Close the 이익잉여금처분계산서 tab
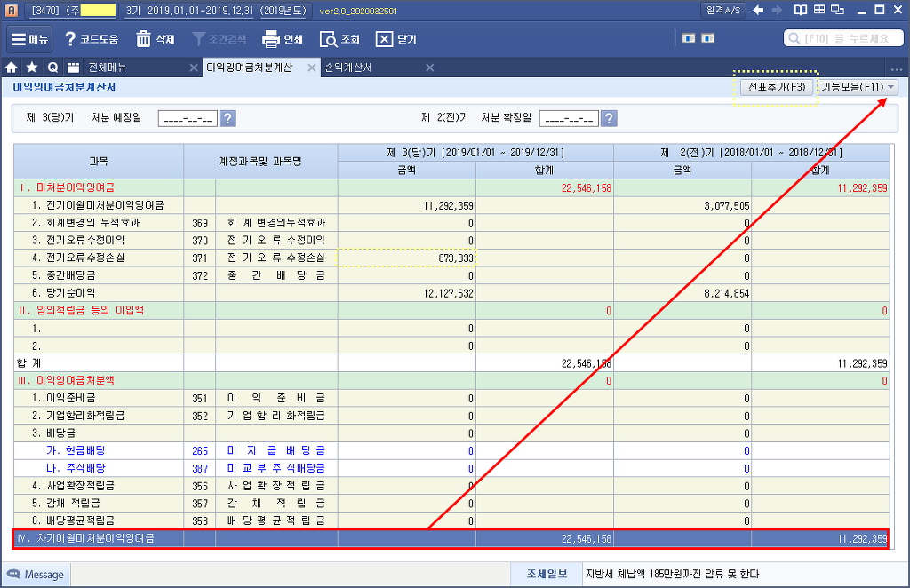 tap(312, 68)
